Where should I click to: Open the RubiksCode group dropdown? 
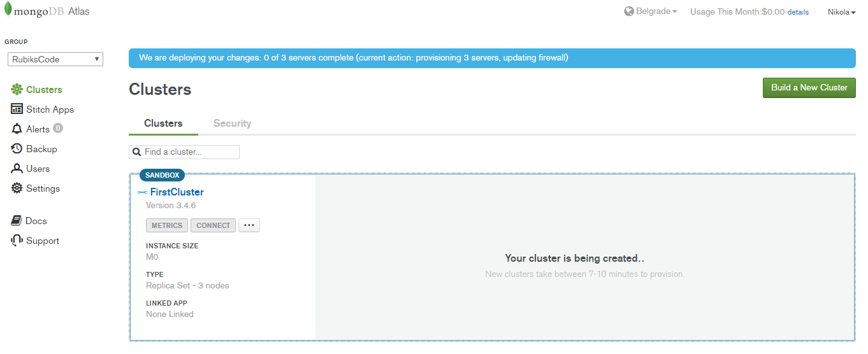point(55,59)
